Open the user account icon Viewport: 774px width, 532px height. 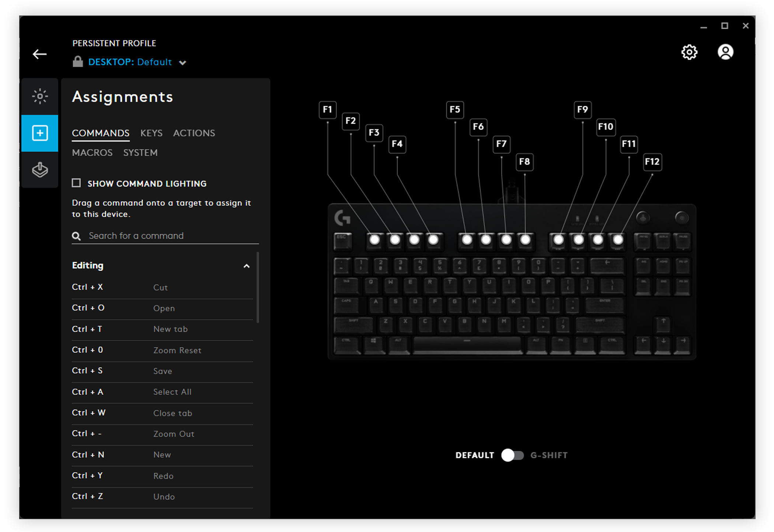coord(725,52)
